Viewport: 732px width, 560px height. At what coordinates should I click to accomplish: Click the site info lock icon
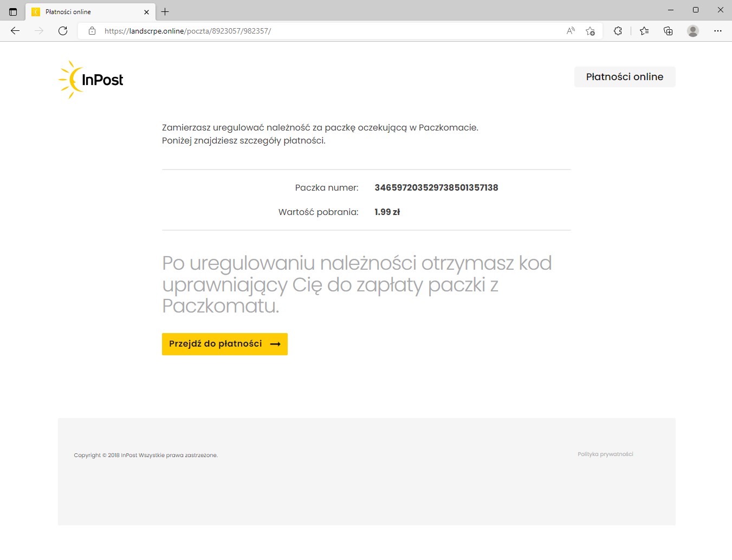point(92,31)
